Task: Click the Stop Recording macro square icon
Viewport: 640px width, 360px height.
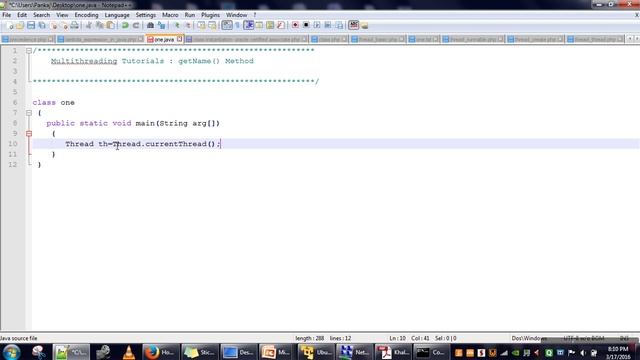Action: coord(306,25)
